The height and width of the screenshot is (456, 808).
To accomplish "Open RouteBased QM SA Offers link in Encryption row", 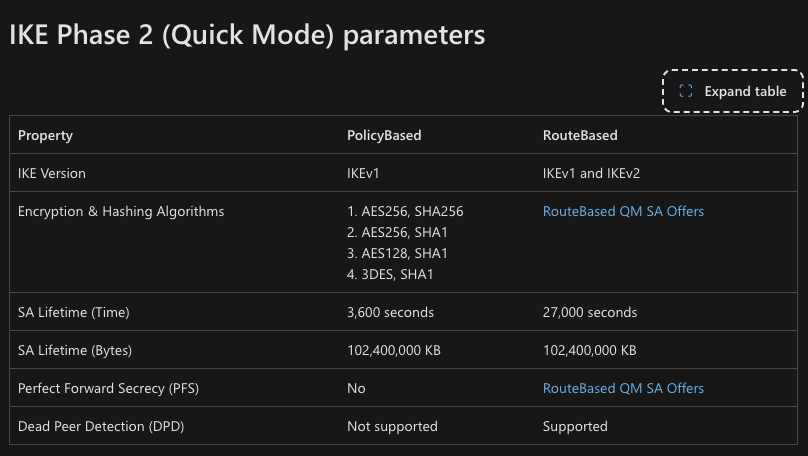I will (623, 211).
